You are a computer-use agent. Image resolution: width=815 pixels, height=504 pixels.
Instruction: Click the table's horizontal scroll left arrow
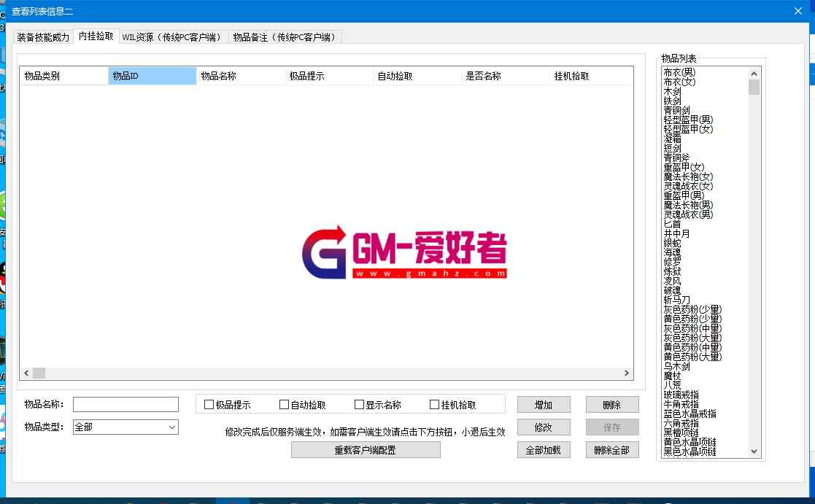26,373
